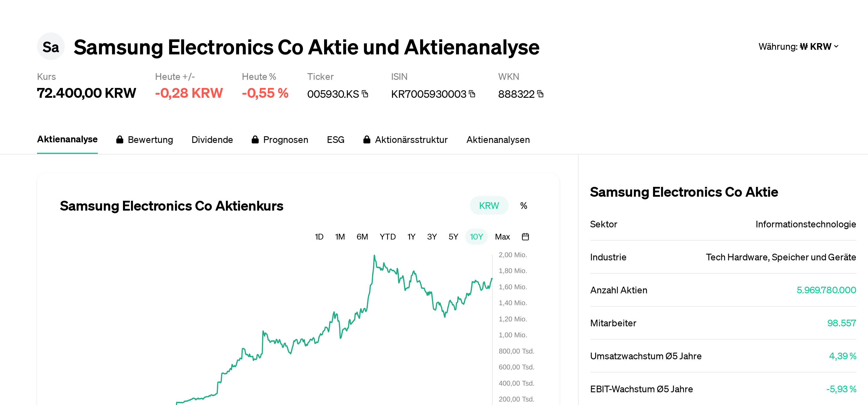This screenshot has height=405, width=868.
Task: Select the KRW chart display mode
Action: (x=489, y=205)
